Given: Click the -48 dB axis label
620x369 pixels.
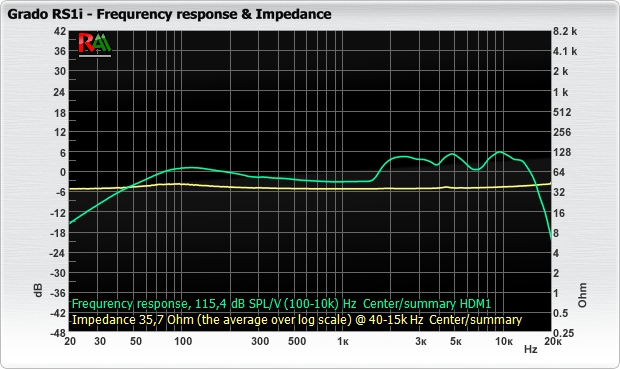Looking at the screenshot, I should pos(58,333).
